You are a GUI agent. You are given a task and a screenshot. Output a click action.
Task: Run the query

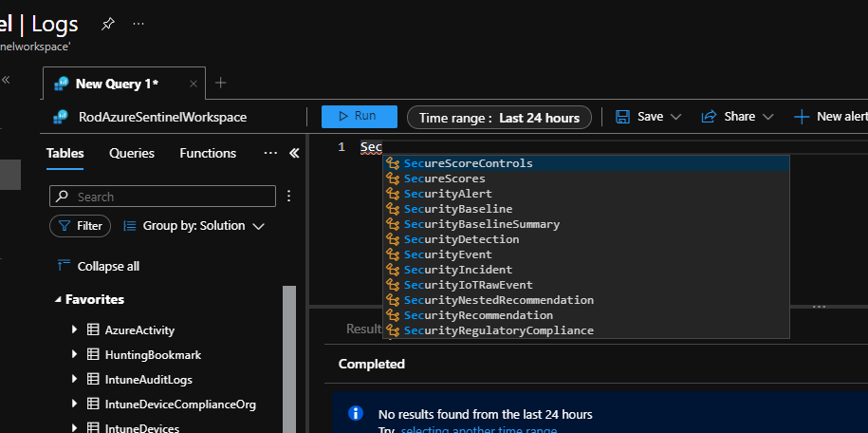click(x=360, y=117)
